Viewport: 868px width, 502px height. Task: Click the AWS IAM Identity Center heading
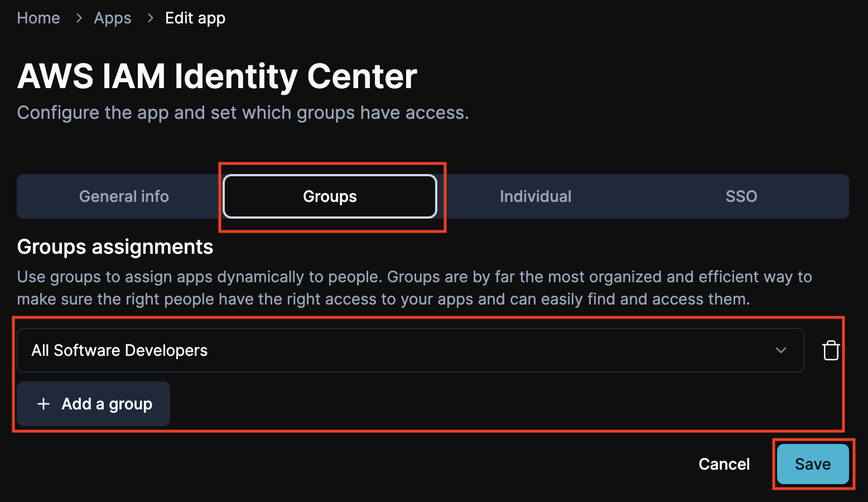point(217,76)
